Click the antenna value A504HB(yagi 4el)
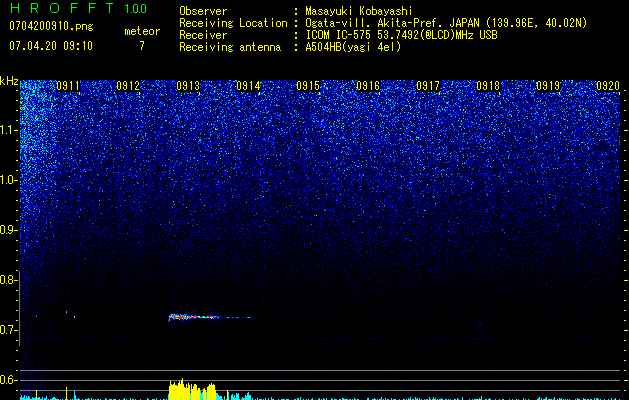The image size is (629, 400). click(x=353, y=47)
